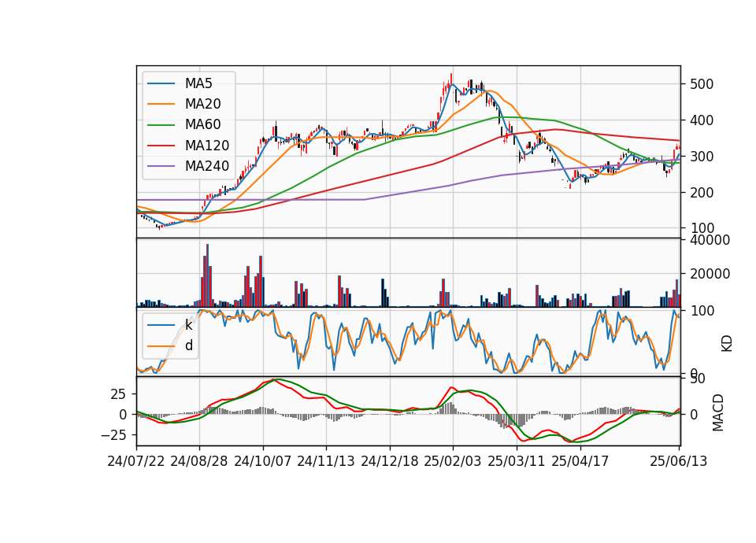This screenshot has height=543, width=756.
Task: Click the 24/10/07 date tick label
Action: point(263,461)
